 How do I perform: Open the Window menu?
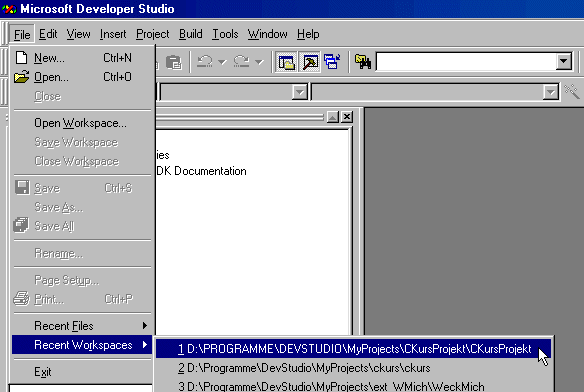click(x=267, y=34)
